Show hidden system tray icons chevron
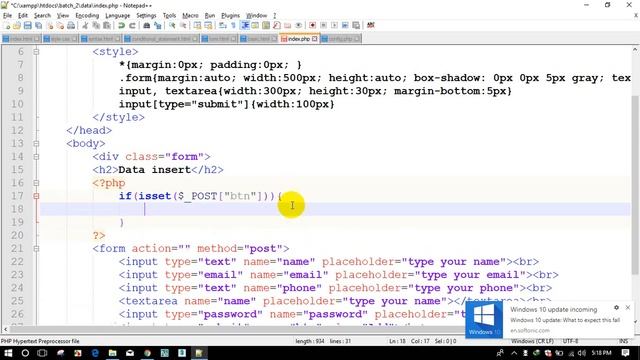This screenshot has height=360, width=640. click(x=514, y=353)
